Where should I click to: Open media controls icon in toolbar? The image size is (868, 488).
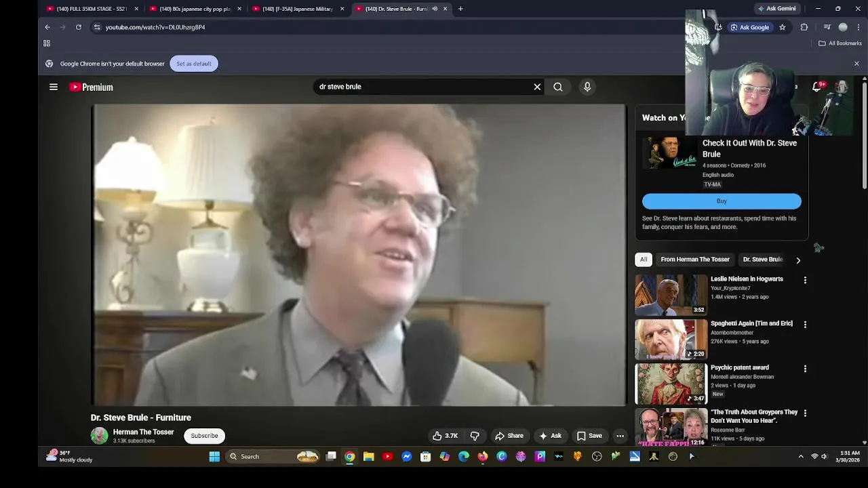coord(827,27)
